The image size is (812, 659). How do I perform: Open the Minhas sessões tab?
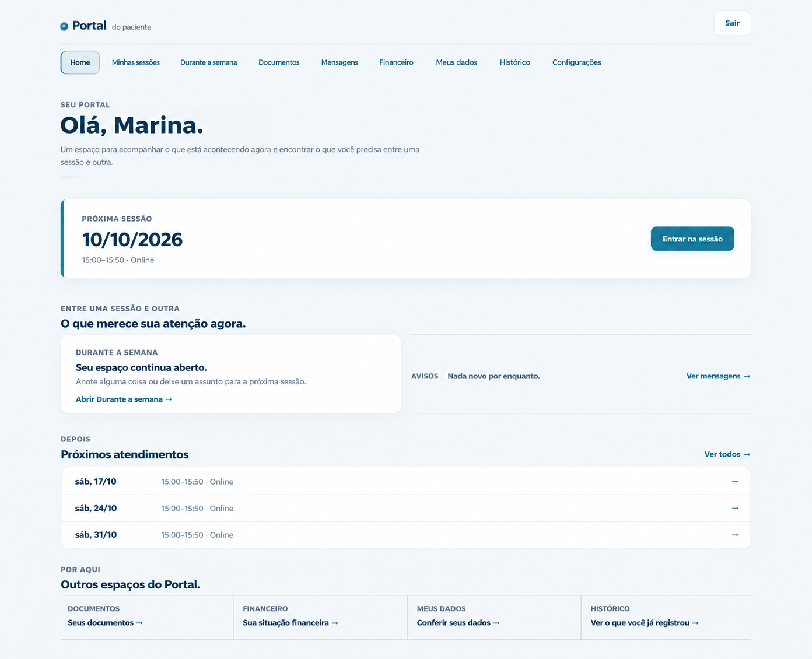[136, 62]
